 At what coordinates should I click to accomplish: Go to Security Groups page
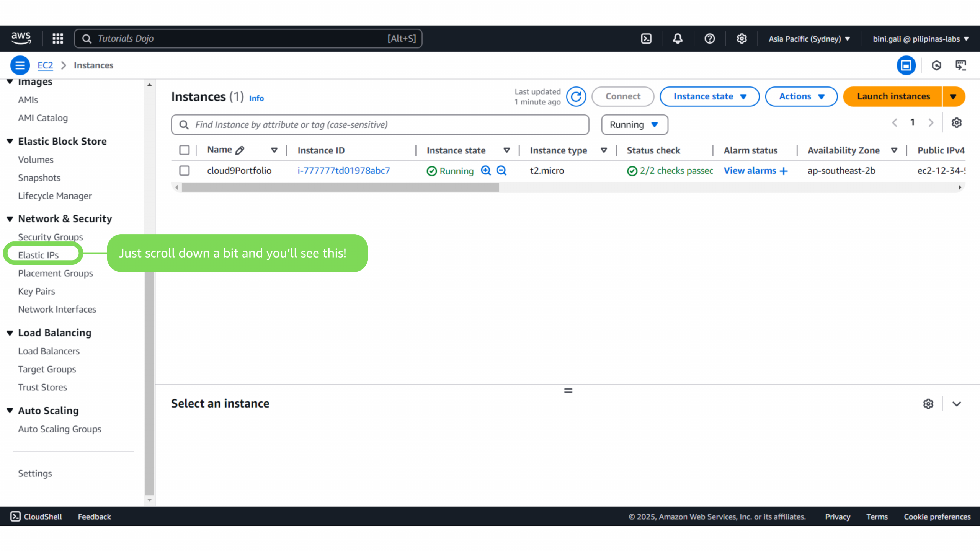[50, 237]
